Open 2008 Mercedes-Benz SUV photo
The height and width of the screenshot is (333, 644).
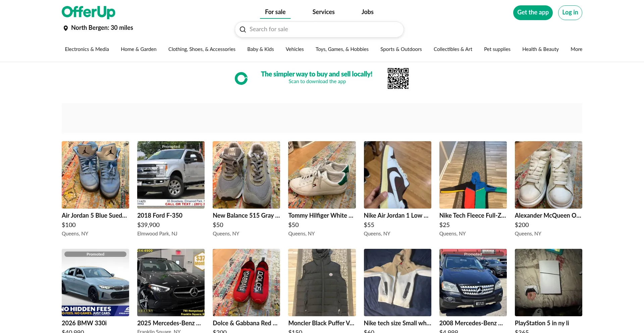click(473, 282)
